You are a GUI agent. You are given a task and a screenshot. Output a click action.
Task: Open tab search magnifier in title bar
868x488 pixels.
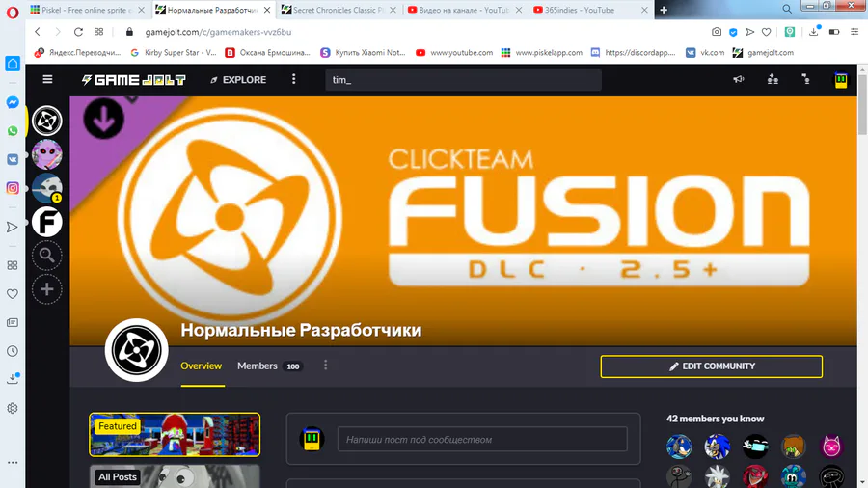787,9
